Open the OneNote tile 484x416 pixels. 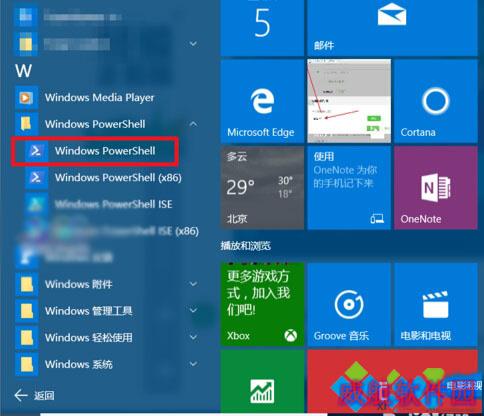pos(435,188)
